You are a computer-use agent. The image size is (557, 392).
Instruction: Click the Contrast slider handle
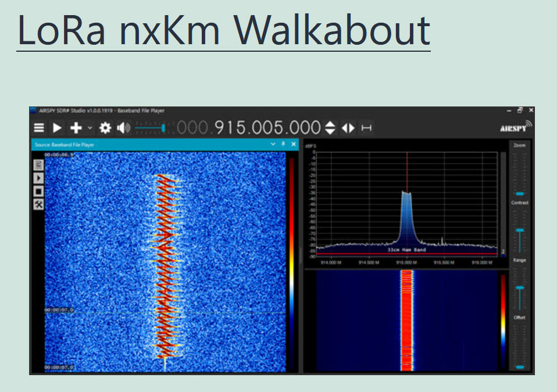coord(520,231)
